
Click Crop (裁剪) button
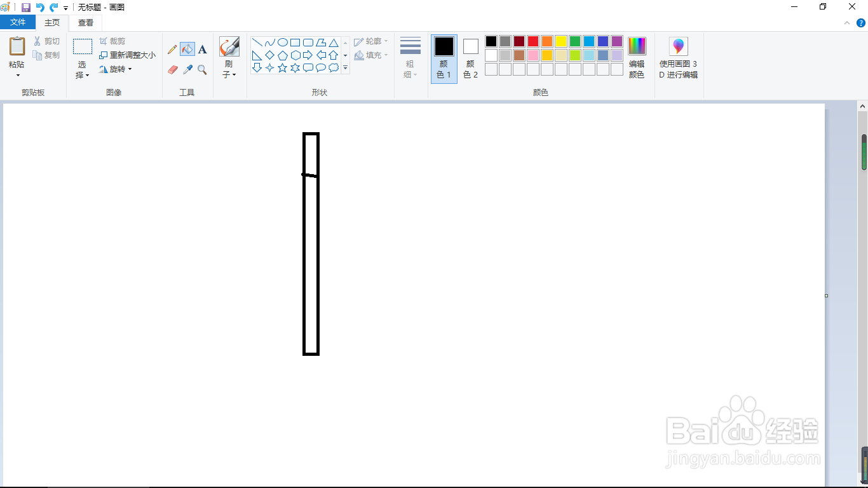point(112,41)
